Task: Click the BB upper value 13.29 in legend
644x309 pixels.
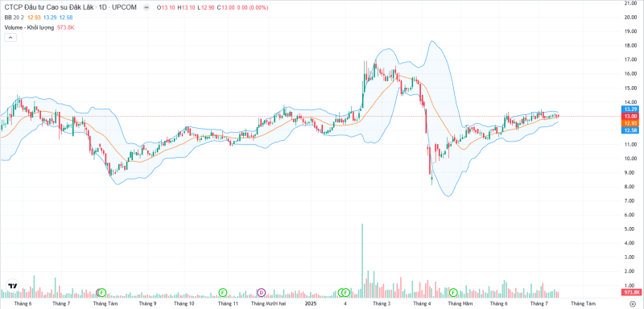Action: 50,18
